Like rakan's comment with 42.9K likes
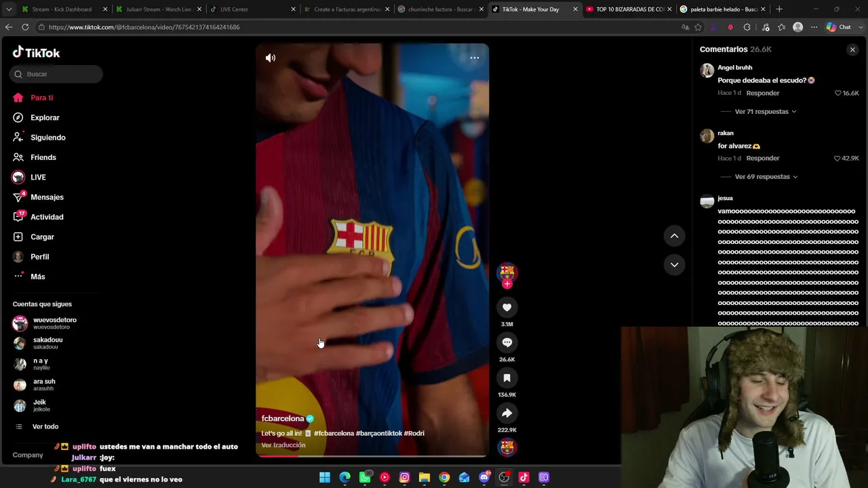Image resolution: width=868 pixels, height=488 pixels. (838, 159)
